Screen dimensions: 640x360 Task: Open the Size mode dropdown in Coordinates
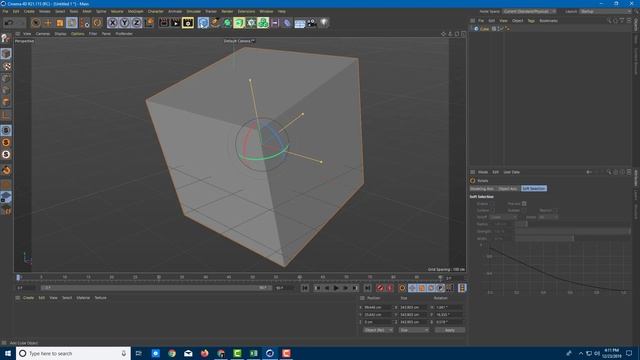click(414, 330)
